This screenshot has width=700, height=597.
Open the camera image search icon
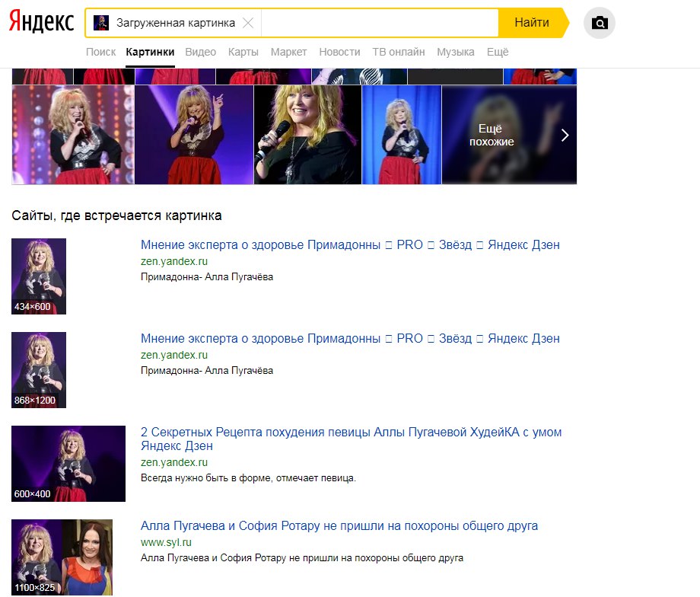[599, 23]
